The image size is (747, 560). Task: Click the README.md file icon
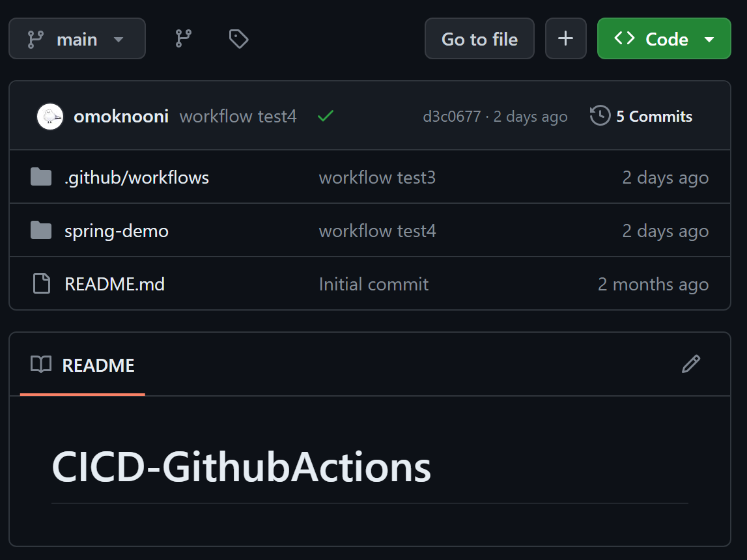(42, 283)
